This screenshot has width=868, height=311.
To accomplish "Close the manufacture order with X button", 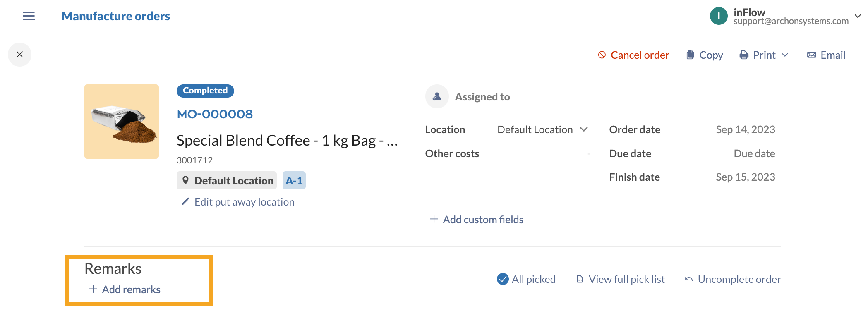I will [x=19, y=55].
